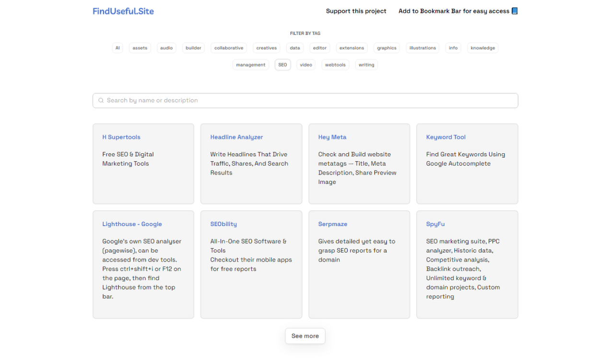Click the magnifier icon in search box
The width and height of the screenshot is (609, 364).
click(101, 101)
